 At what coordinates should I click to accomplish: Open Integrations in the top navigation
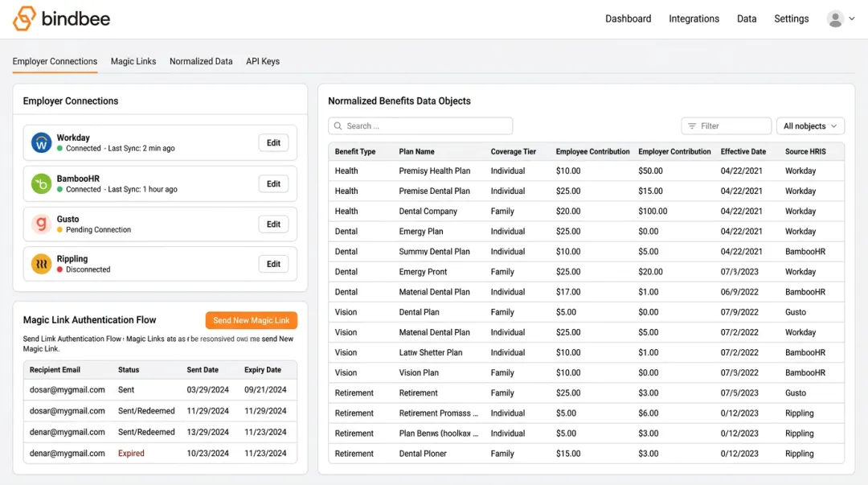[x=694, y=18]
